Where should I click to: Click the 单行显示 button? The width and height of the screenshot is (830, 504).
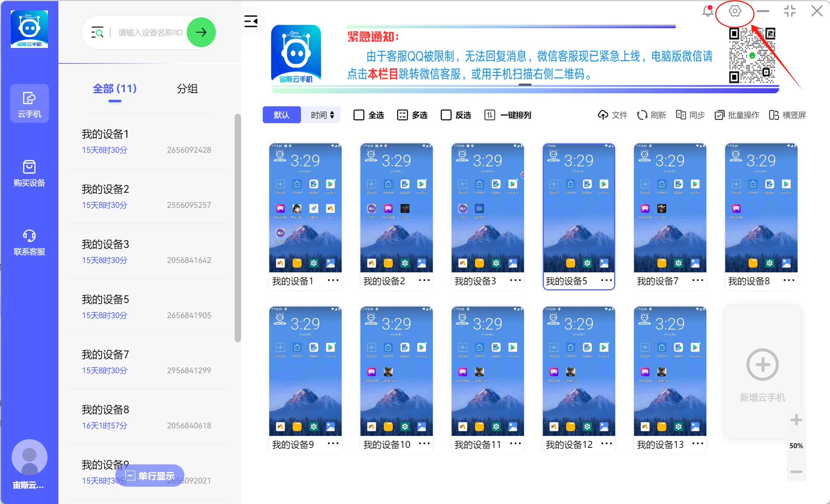tap(150, 476)
